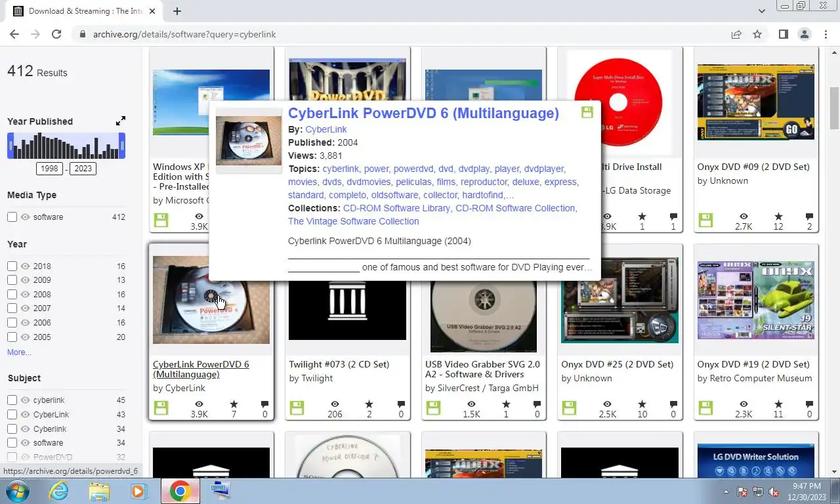The width and height of the screenshot is (840, 504).
Task: Open the LG DVD Writer Solution thumbnail
Action: pos(755,461)
